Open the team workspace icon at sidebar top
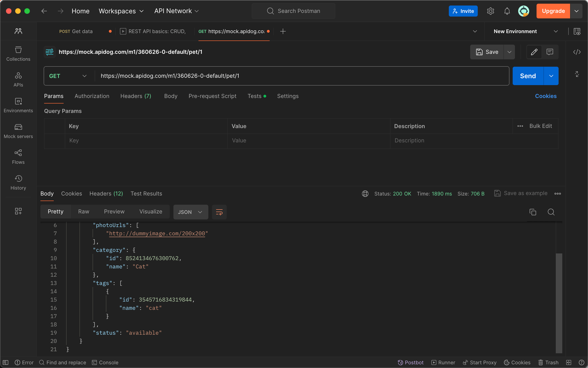The height and width of the screenshot is (368, 588). [x=18, y=31]
